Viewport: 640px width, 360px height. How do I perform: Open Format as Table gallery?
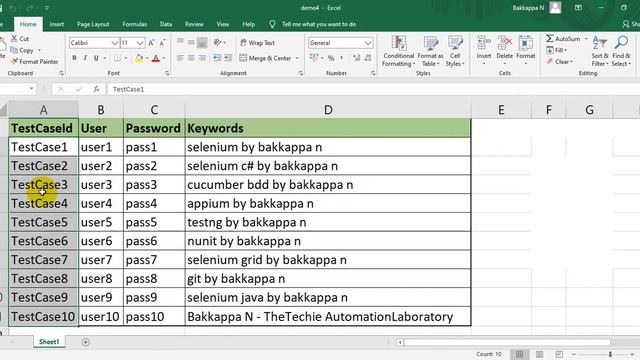pyautogui.click(x=430, y=51)
